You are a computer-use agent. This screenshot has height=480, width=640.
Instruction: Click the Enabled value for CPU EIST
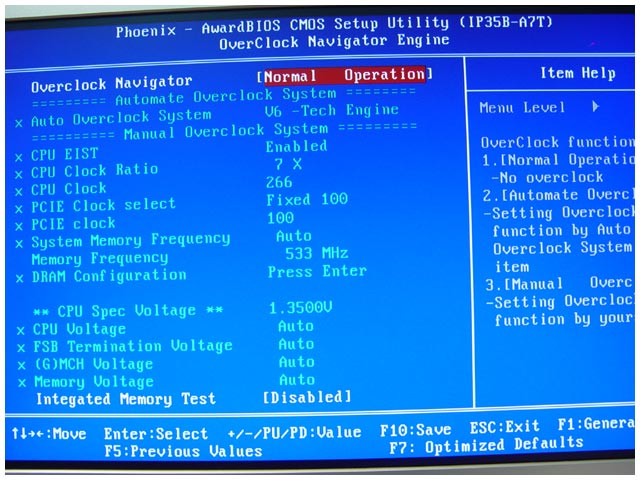[x=296, y=146]
